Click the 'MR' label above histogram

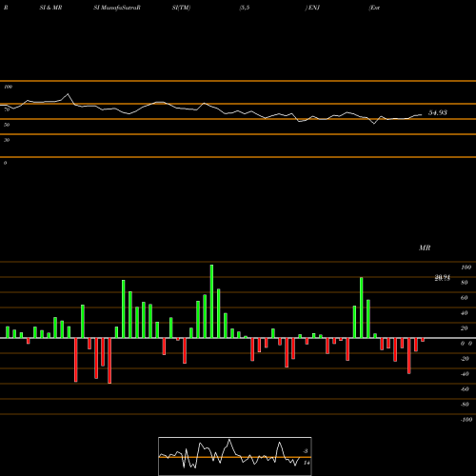tap(425, 248)
